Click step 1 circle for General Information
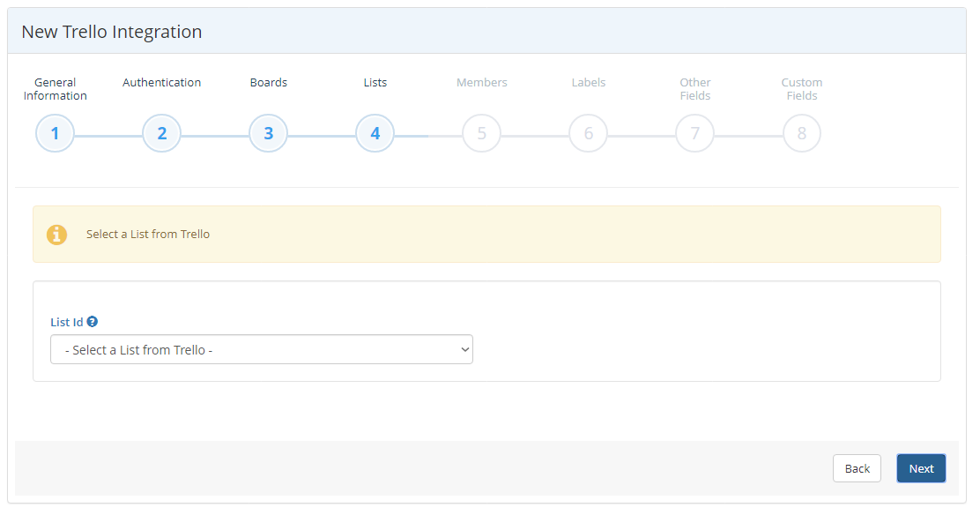Screen dimensions: 980x515 (x=55, y=133)
